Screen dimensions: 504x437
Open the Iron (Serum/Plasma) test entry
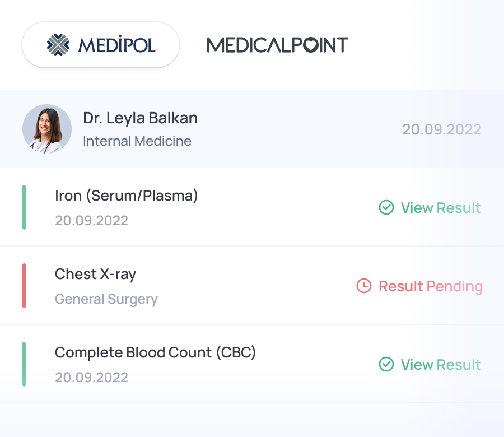[127, 196]
